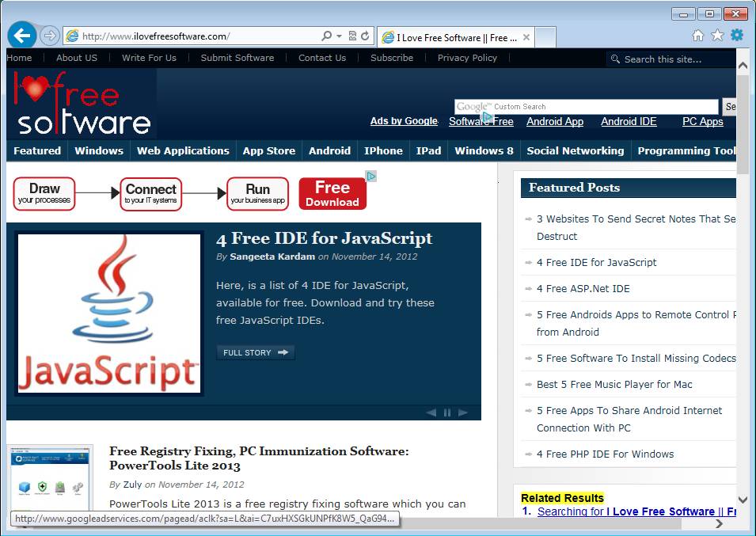Open the Software Free ad link
The width and height of the screenshot is (756, 536).
pyautogui.click(x=481, y=121)
